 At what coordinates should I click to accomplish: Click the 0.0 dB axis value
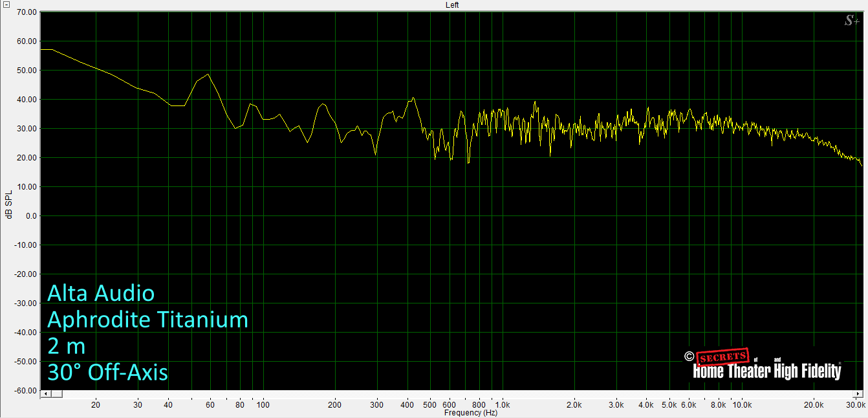[30, 216]
